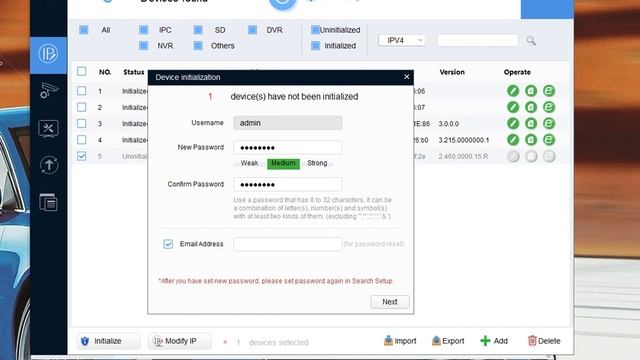This screenshot has width=640, height=360.
Task: Edit device in row 1 with pencil icon
Action: (513, 91)
